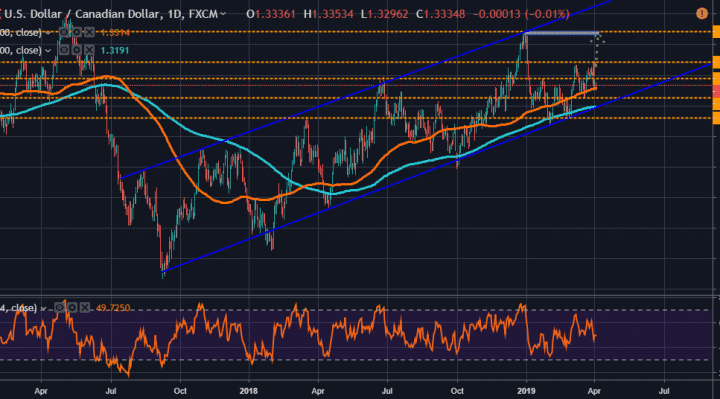This screenshot has width=720, height=399.
Task: Hide the orange 1.3314 moving average indicator
Action: [x=64, y=33]
